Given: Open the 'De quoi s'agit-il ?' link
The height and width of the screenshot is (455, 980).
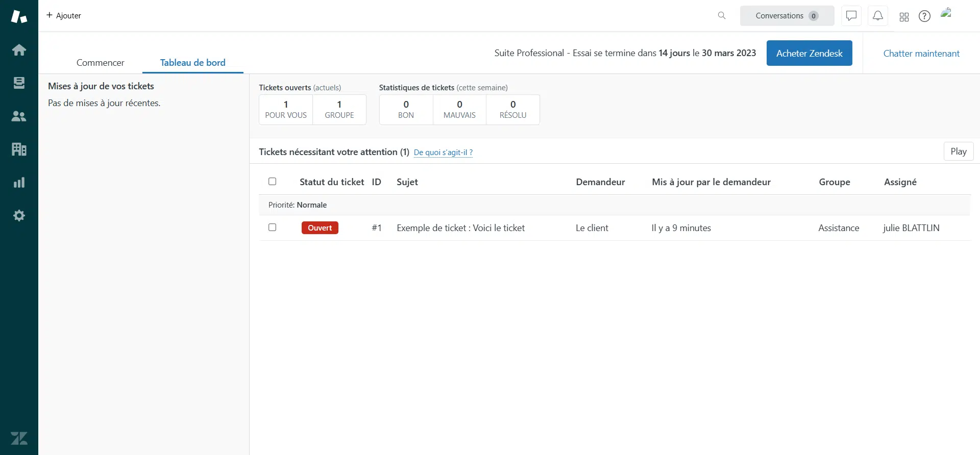Looking at the screenshot, I should 443,153.
